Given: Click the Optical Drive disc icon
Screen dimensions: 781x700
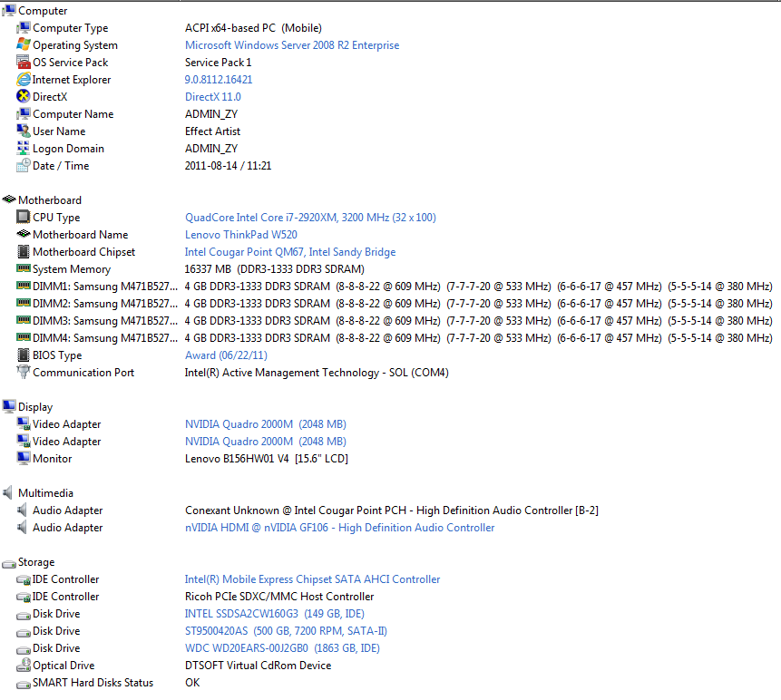Looking at the screenshot, I should click(24, 666).
